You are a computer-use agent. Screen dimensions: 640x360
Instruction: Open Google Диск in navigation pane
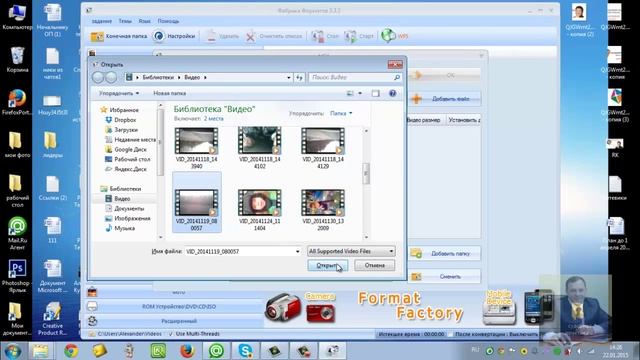point(130,149)
